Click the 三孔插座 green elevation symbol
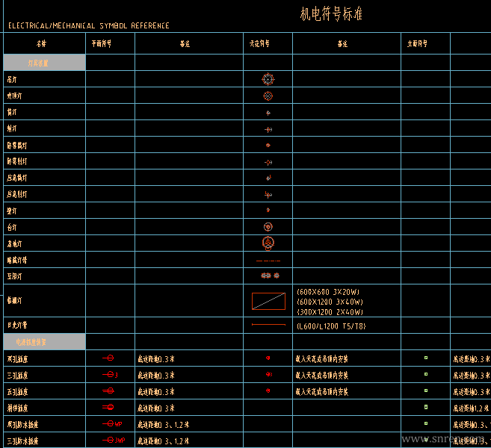Image resolution: width=491 pixels, height=448 pixels. [x=426, y=374]
